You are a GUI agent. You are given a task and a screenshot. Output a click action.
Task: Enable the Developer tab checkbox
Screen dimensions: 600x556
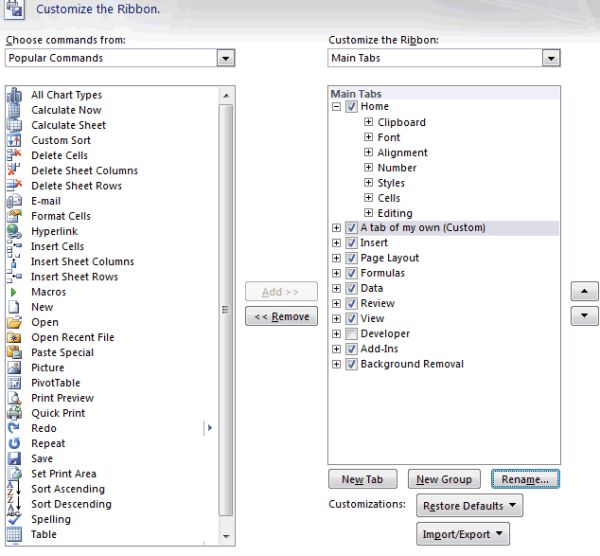[x=351, y=334]
